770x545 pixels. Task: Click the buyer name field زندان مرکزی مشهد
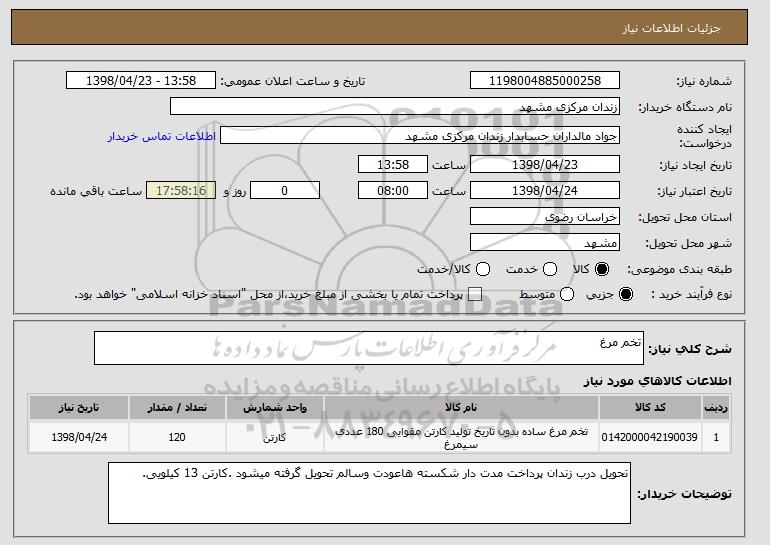point(395,106)
